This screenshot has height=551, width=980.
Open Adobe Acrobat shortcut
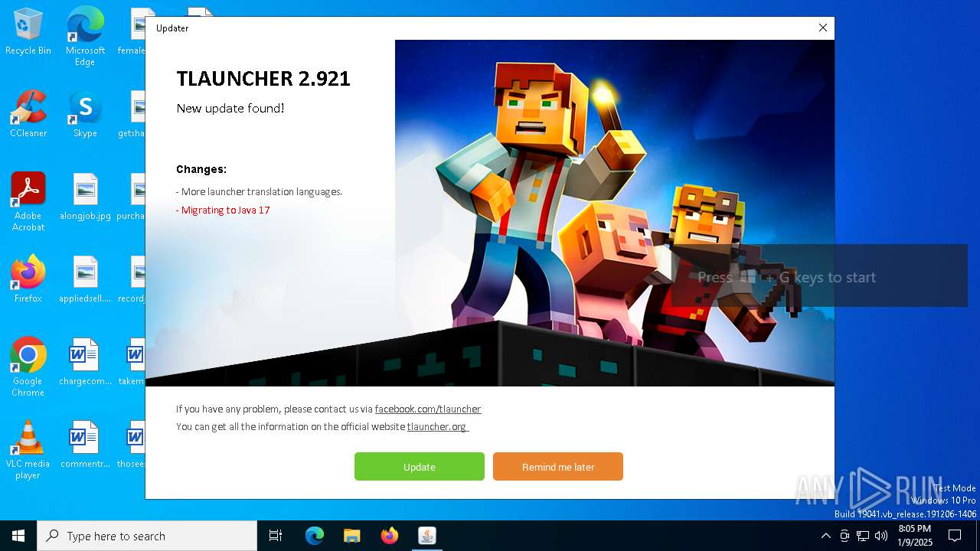tap(28, 202)
